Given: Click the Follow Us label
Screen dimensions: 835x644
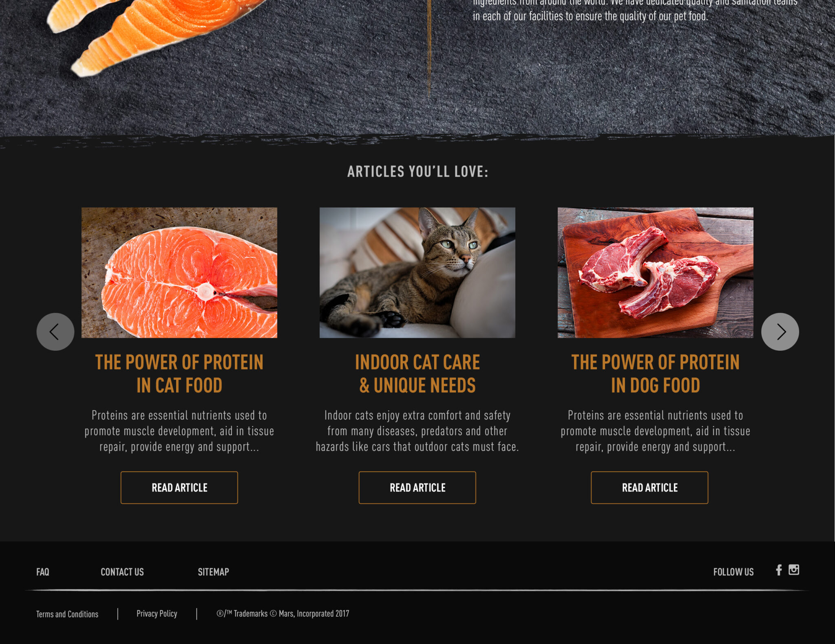Looking at the screenshot, I should coord(733,572).
